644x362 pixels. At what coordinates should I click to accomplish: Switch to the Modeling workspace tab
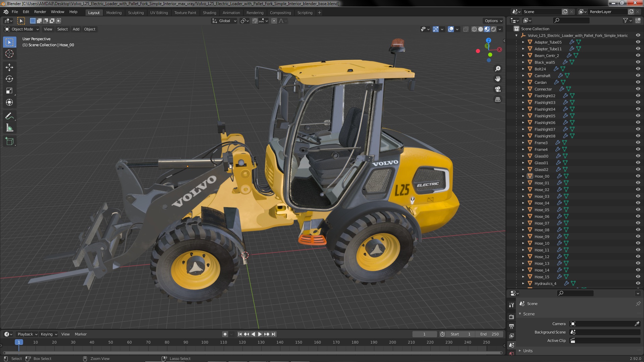point(114,13)
